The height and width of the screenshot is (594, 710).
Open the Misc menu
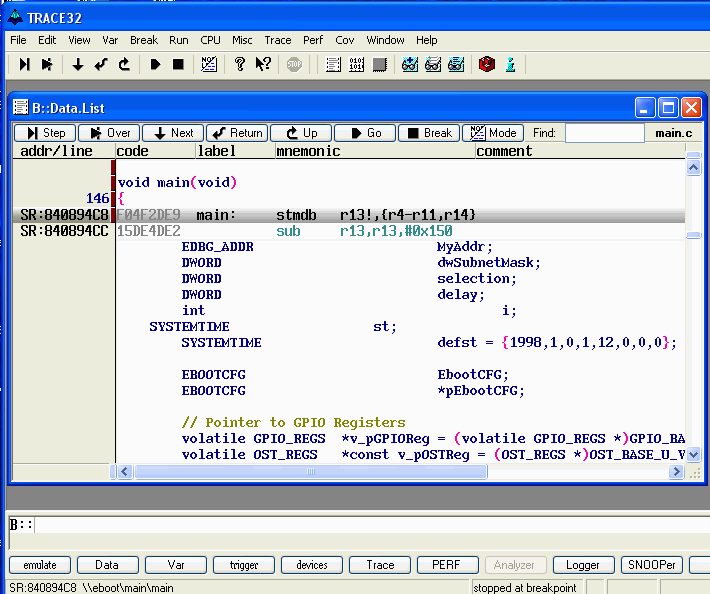pyautogui.click(x=242, y=40)
